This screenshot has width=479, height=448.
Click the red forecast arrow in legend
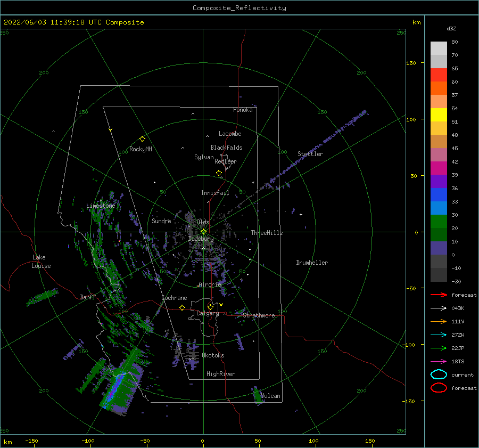[439, 295]
